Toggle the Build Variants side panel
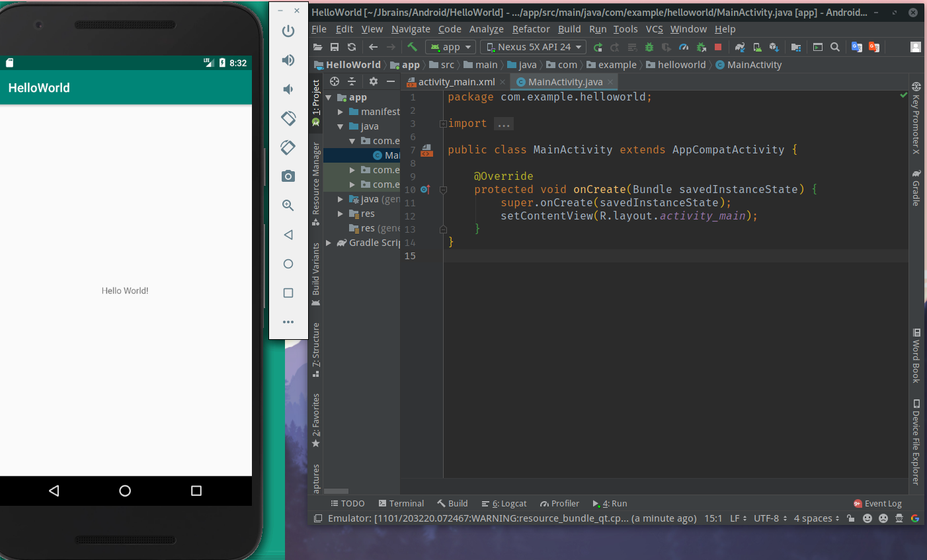This screenshot has height=560, width=927. click(x=316, y=274)
